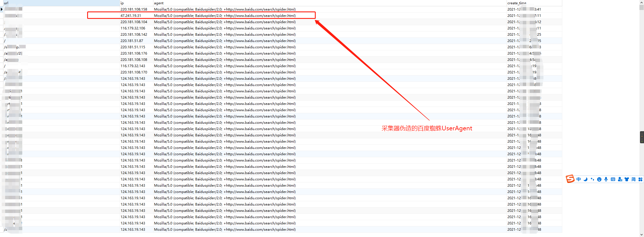Open the soft keyboard icon on IME bar
644x237 pixels.
pos(613,179)
